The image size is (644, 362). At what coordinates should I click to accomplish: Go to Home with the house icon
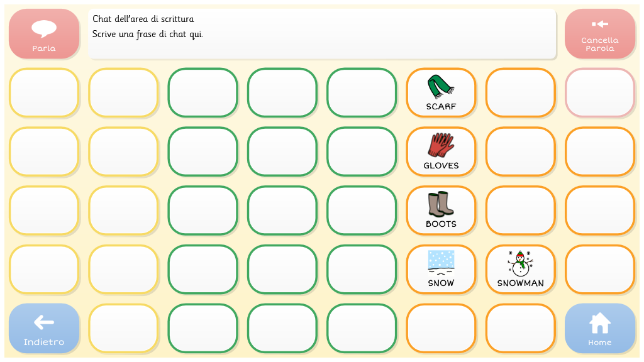599,329
